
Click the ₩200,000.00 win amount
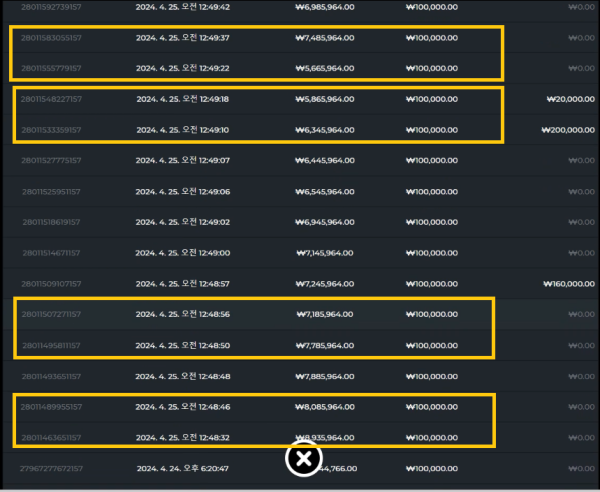pyautogui.click(x=568, y=130)
